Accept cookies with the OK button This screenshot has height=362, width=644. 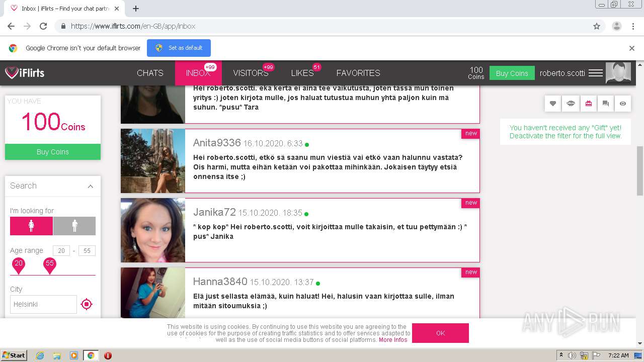tap(440, 333)
